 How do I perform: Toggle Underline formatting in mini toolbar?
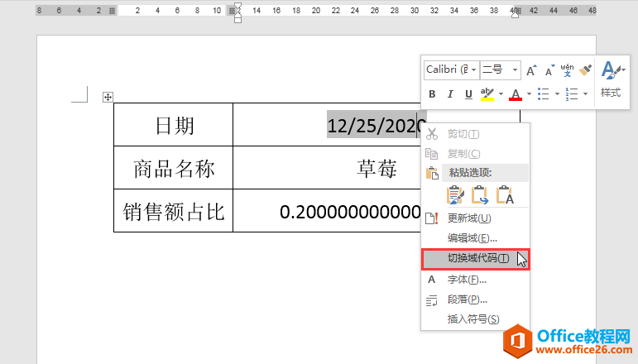(468, 94)
